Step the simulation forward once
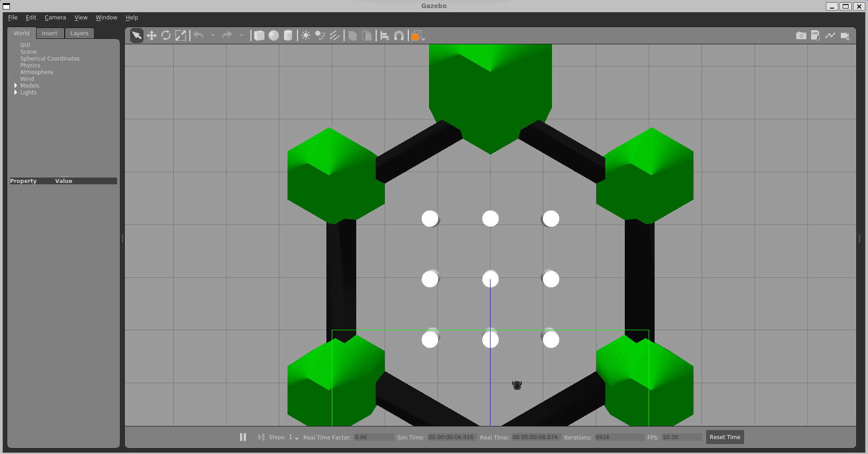This screenshot has width=868, height=454. click(x=261, y=437)
